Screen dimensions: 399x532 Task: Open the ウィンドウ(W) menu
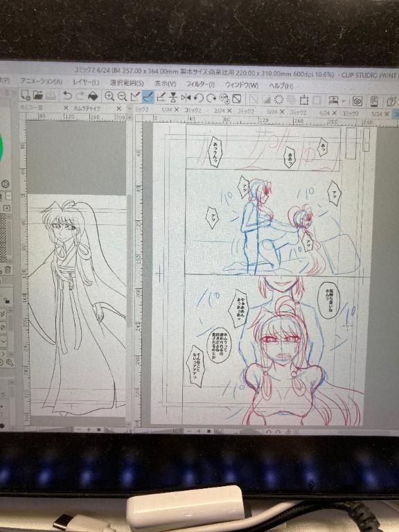tap(242, 85)
